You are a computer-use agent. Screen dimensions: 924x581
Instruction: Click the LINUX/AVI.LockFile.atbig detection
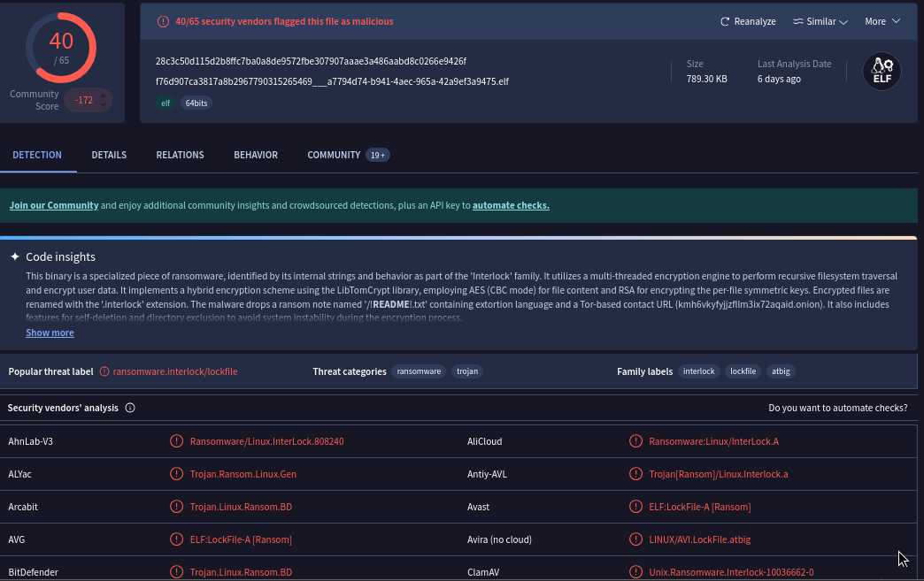click(699, 539)
